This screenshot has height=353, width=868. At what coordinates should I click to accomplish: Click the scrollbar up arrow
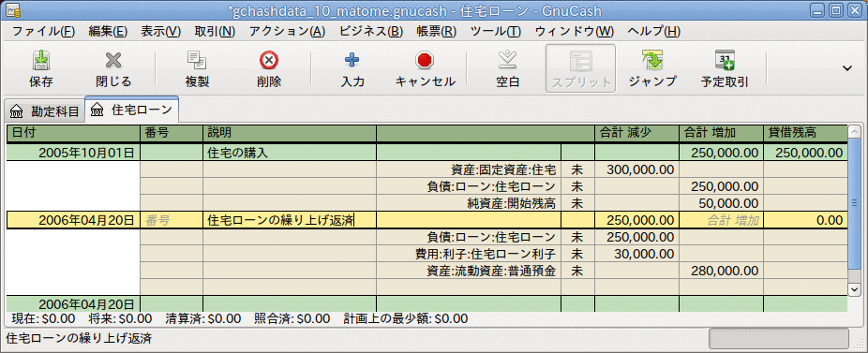[x=855, y=133]
